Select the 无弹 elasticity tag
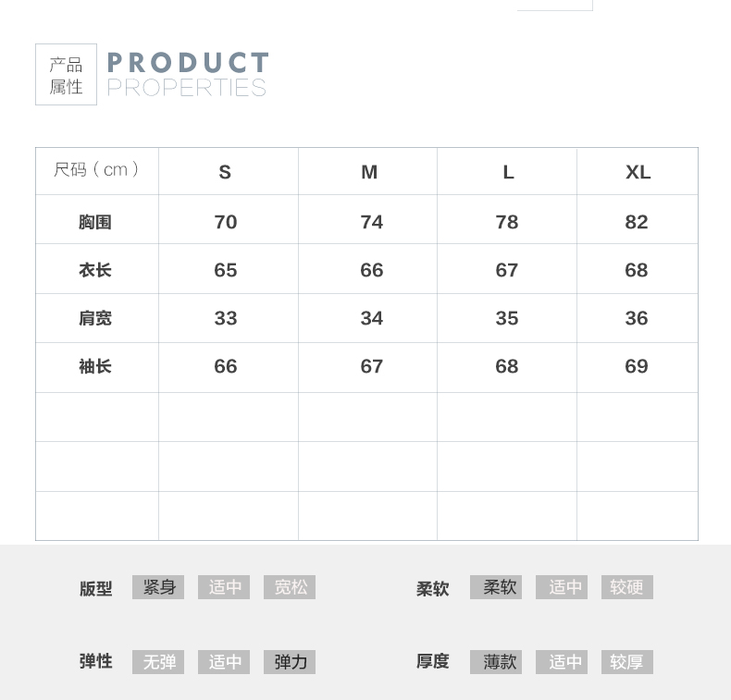The width and height of the screenshot is (731, 700). coord(158,662)
